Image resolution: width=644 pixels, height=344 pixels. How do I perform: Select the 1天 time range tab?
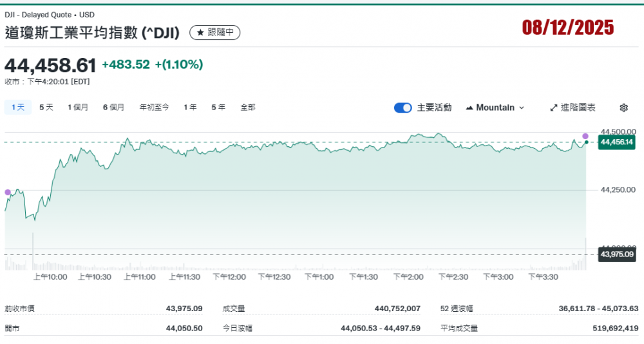tap(18, 108)
